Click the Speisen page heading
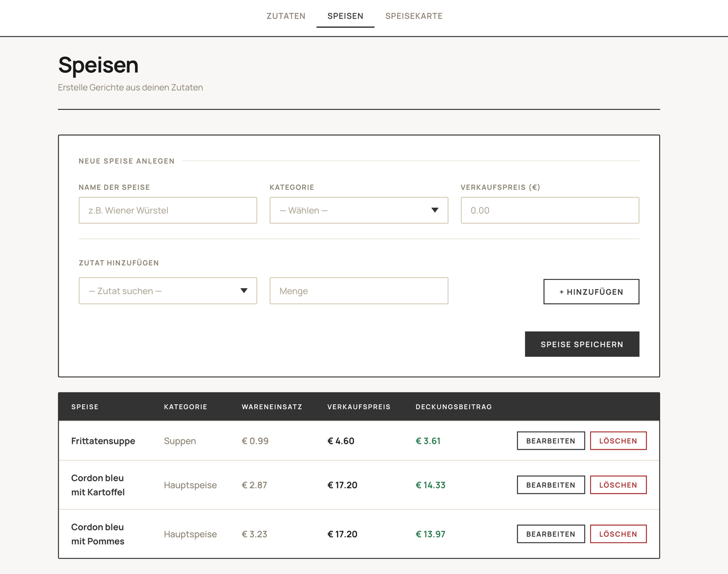Screen dimensions: 728x574 pos(98,65)
